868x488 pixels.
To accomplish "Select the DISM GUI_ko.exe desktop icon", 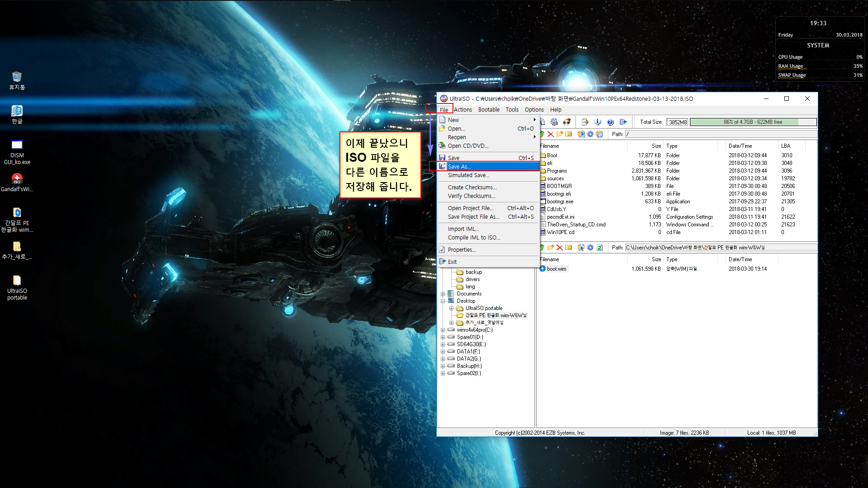I will [17, 152].
